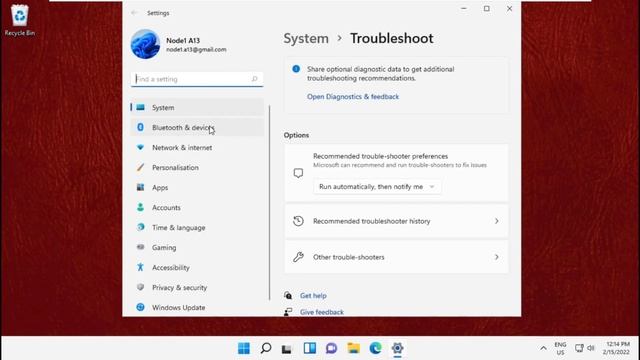Click the Bluetooth icon in sidebar

[140, 127]
